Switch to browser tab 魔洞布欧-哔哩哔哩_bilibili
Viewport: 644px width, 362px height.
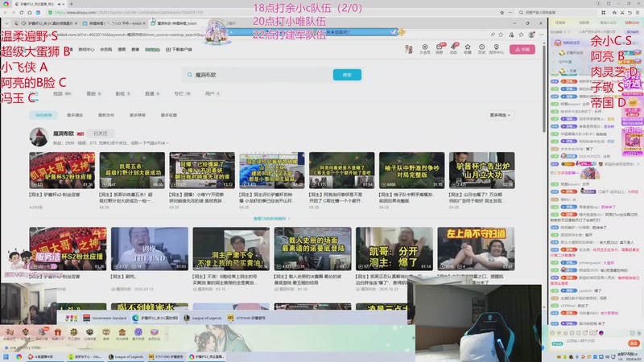click(176, 23)
